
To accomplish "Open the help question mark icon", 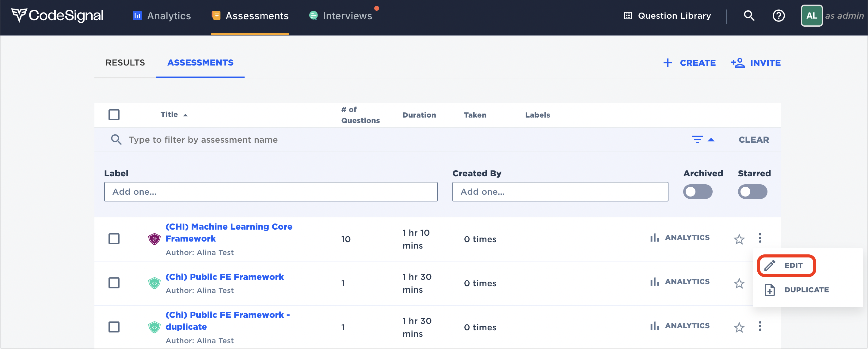I will 779,16.
